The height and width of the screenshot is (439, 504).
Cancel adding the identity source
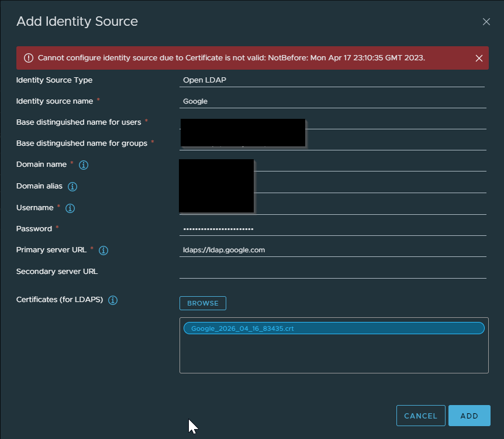click(x=420, y=416)
